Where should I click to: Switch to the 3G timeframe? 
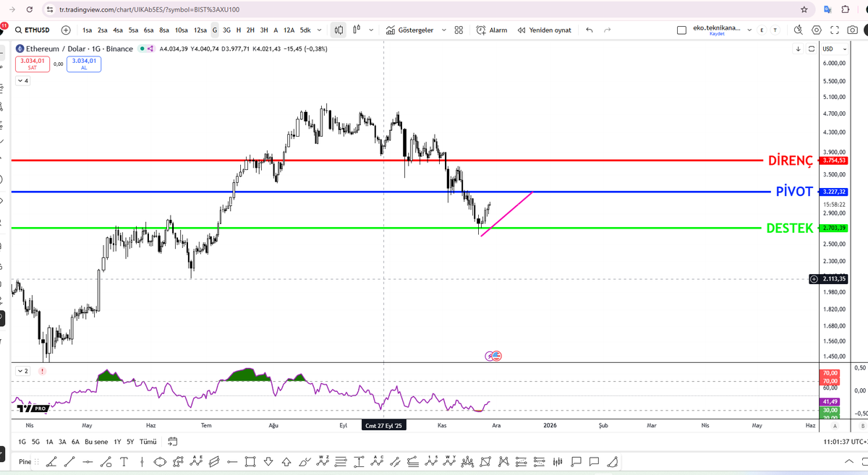226,30
